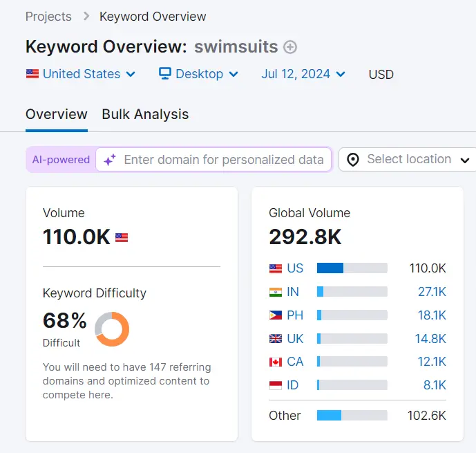Screen dimensions: 476x453
Task: Click the US volume progress bar
Action: [352, 268]
